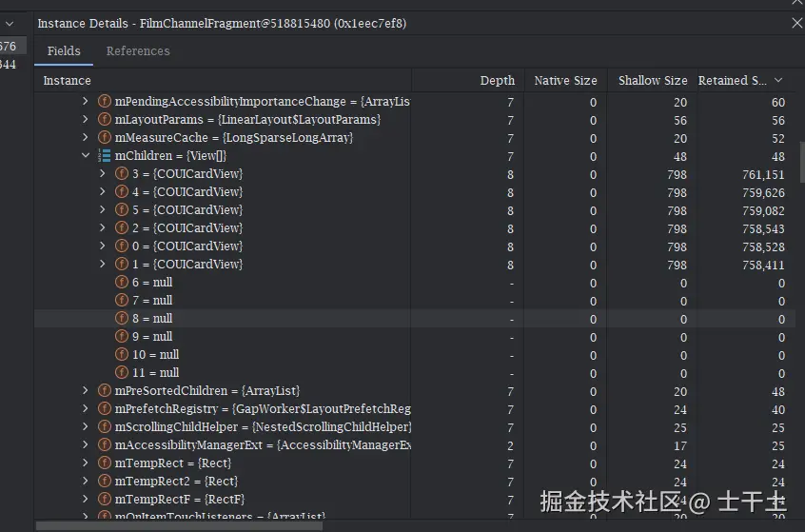Click the Depth column header

497,81
